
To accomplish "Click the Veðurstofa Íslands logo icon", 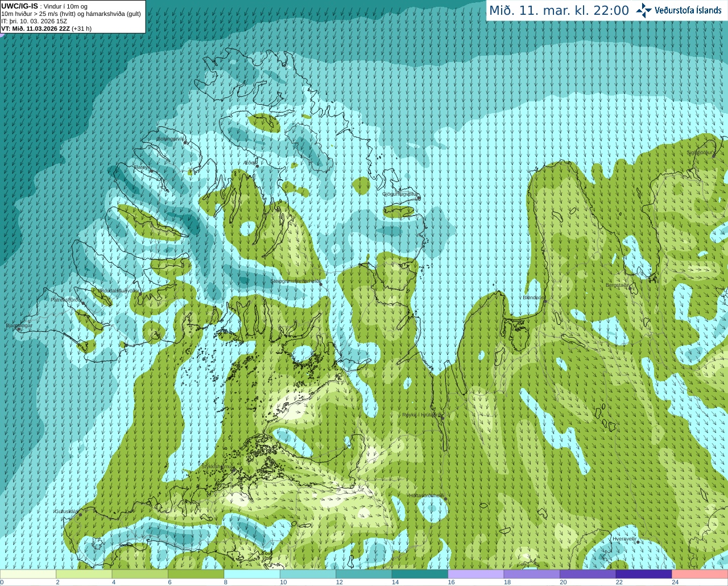I will pyautogui.click(x=644, y=10).
